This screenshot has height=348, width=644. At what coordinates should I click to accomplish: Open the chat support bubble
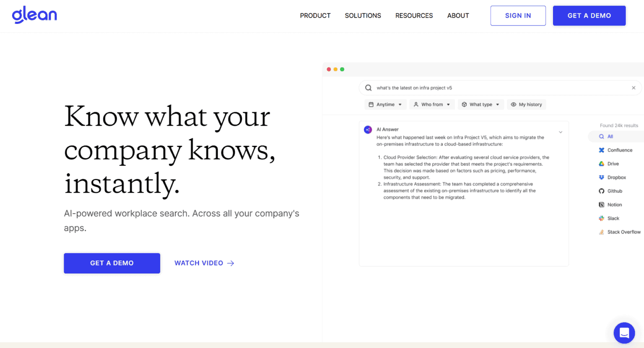coord(624,333)
